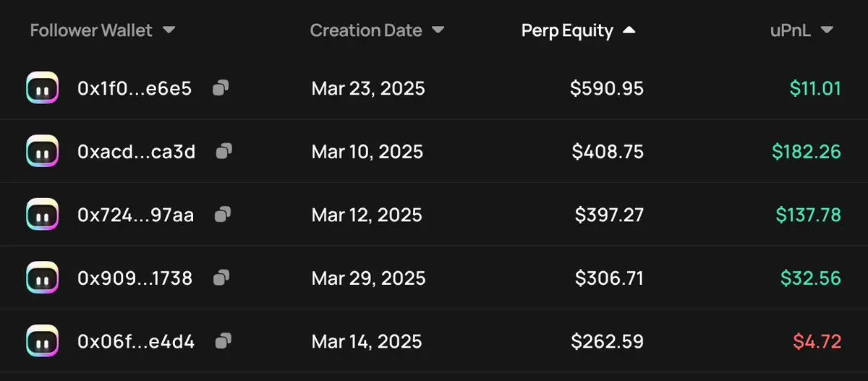The height and width of the screenshot is (381, 868).
Task: Open wallet 0x1f0...e6e5 address link
Action: click(x=135, y=88)
